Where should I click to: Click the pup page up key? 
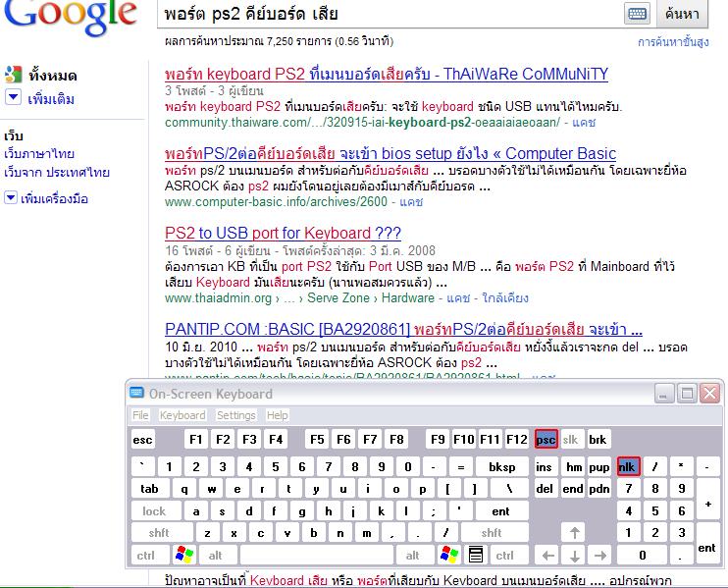(599, 467)
